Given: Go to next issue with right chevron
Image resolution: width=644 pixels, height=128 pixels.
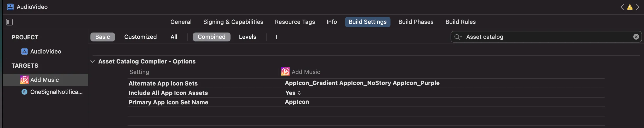Looking at the screenshot, I should pos(638,7).
